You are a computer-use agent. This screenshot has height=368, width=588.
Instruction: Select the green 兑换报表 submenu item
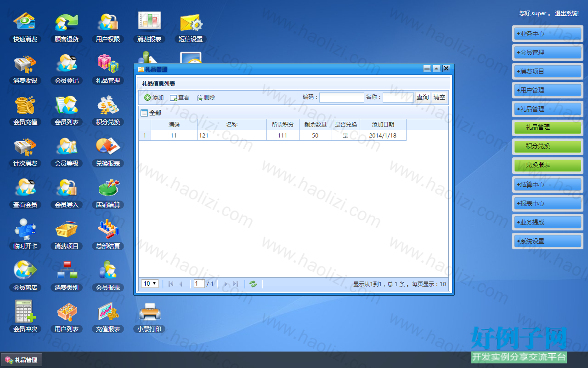(x=548, y=165)
